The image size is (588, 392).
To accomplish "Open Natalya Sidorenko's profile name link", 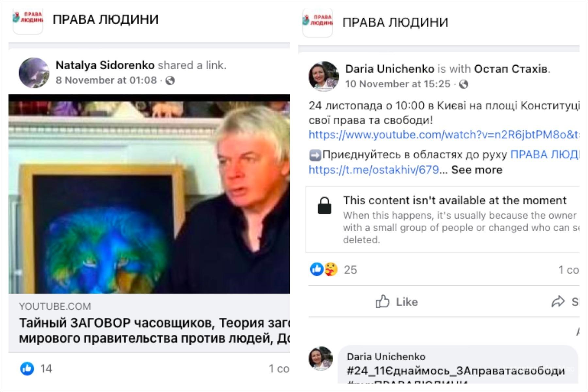I will click(105, 65).
